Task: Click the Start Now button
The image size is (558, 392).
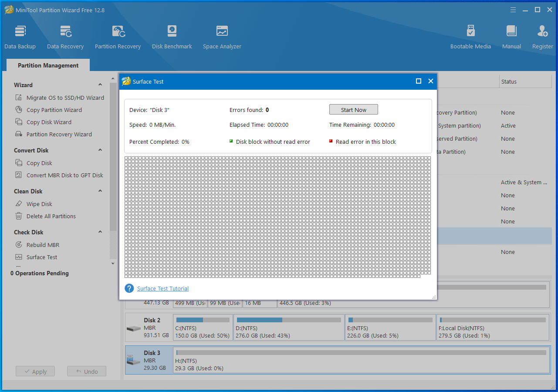Action: (354, 110)
